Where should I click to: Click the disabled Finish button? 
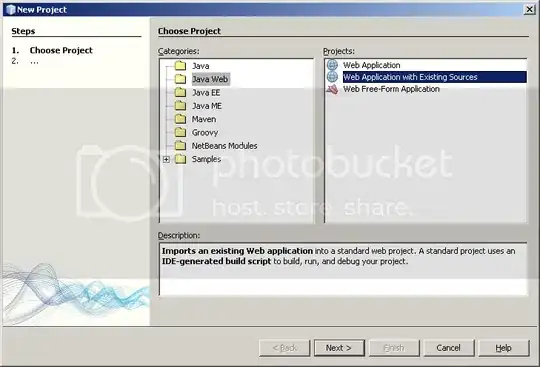click(x=394, y=348)
